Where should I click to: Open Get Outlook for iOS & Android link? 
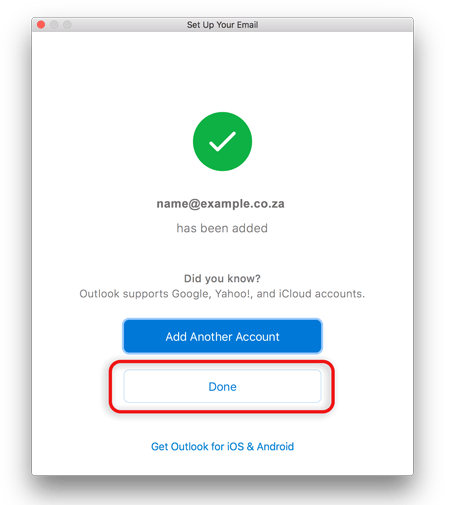[222, 446]
